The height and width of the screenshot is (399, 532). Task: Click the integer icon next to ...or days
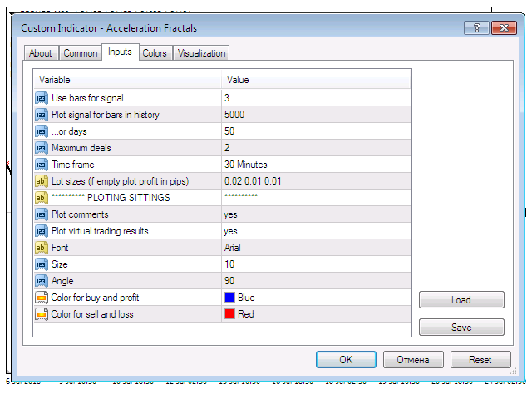(41, 131)
